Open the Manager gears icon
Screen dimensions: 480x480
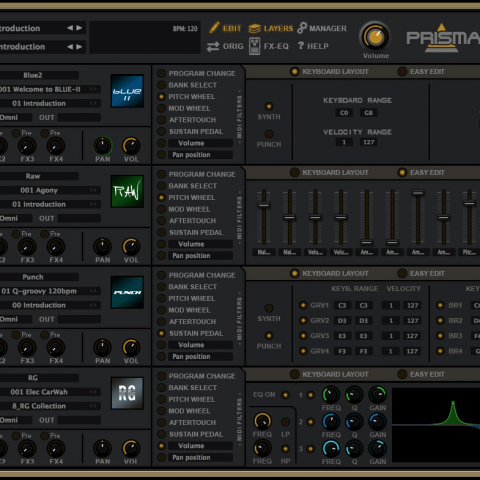click(302, 28)
